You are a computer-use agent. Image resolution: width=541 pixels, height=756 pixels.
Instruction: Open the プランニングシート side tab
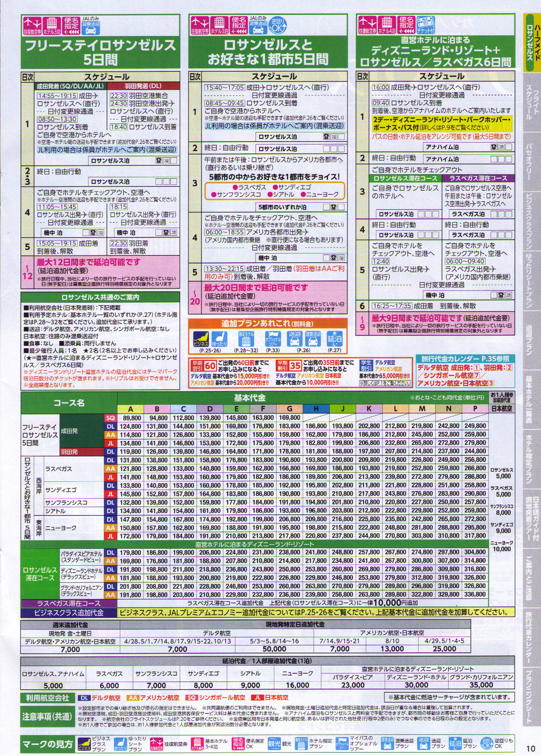(x=532, y=697)
